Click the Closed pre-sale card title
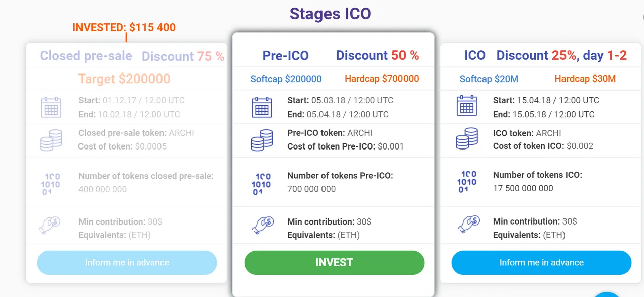 pyautogui.click(x=86, y=56)
